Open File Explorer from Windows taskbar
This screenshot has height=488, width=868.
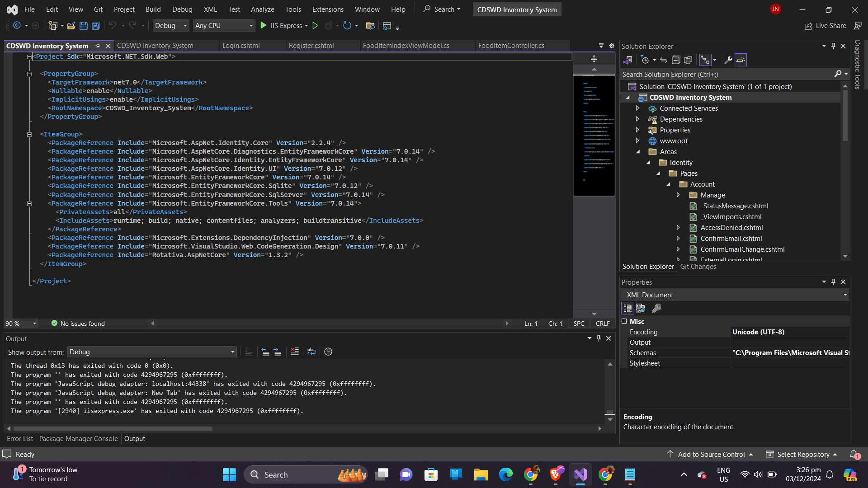click(x=481, y=474)
